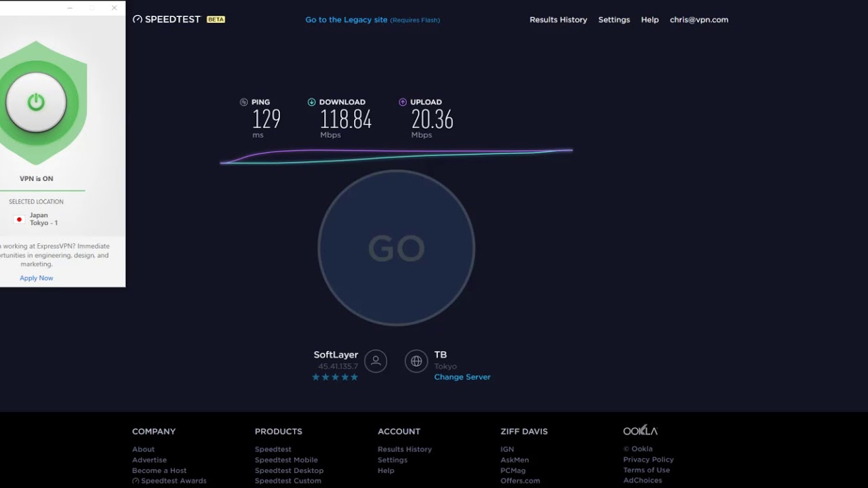Click the Change Server link
Image resolution: width=868 pixels, height=488 pixels.
click(462, 377)
